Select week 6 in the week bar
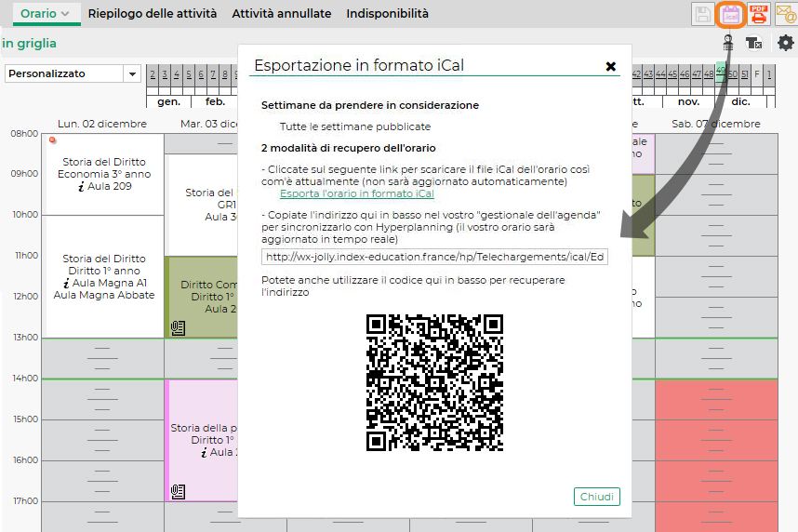The image size is (798, 532). click(201, 74)
